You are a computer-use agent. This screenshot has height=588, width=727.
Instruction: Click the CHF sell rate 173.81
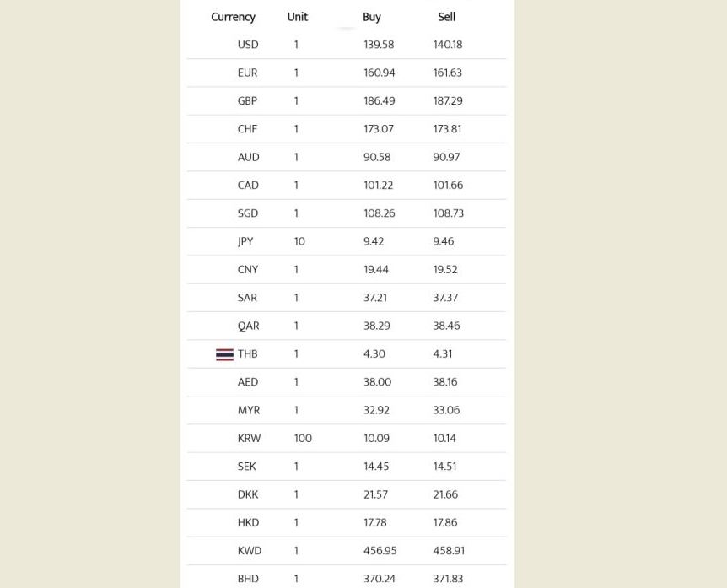point(448,129)
